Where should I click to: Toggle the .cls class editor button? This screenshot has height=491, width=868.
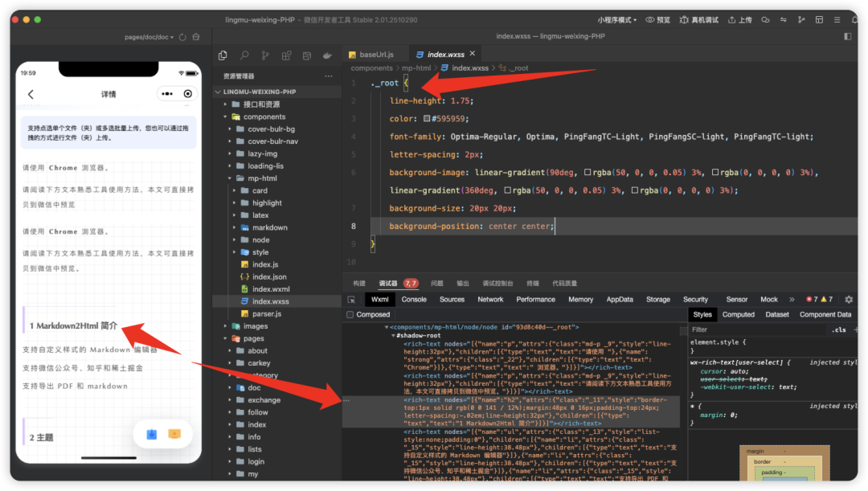click(839, 329)
